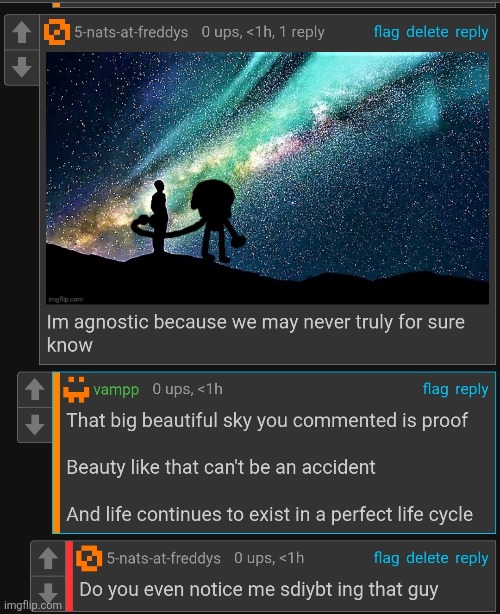500x614 pixels.
Task: Open 5-nats-at-freddys avatar on top comment
Action: pyautogui.click(x=57, y=32)
